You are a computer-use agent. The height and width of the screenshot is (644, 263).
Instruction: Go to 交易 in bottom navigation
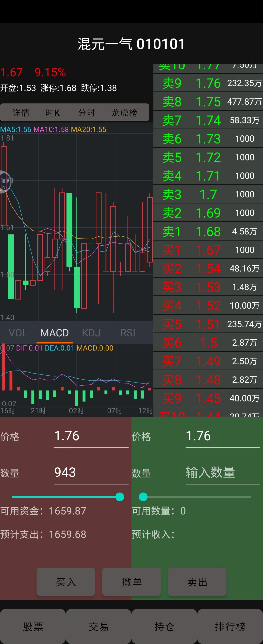point(99,626)
